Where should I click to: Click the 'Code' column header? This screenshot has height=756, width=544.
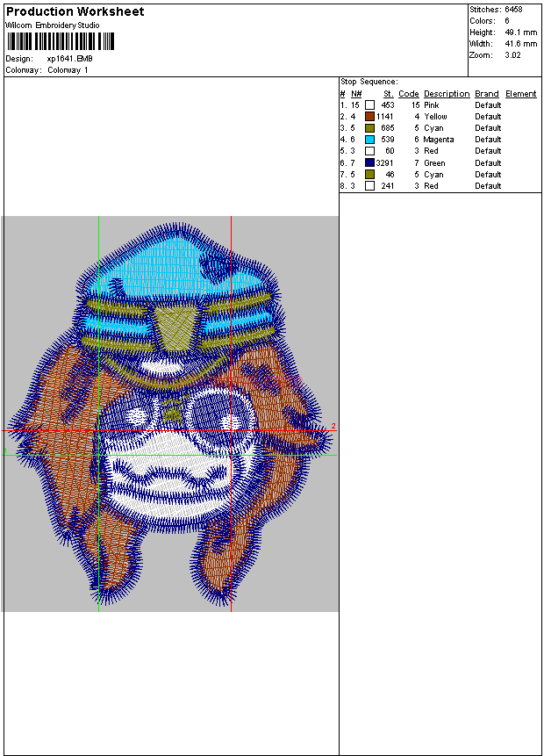pos(409,94)
